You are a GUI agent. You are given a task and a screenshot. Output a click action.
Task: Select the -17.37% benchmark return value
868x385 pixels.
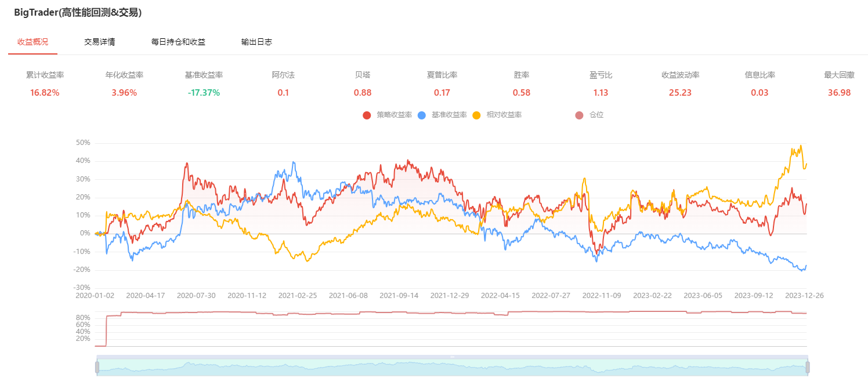[204, 93]
